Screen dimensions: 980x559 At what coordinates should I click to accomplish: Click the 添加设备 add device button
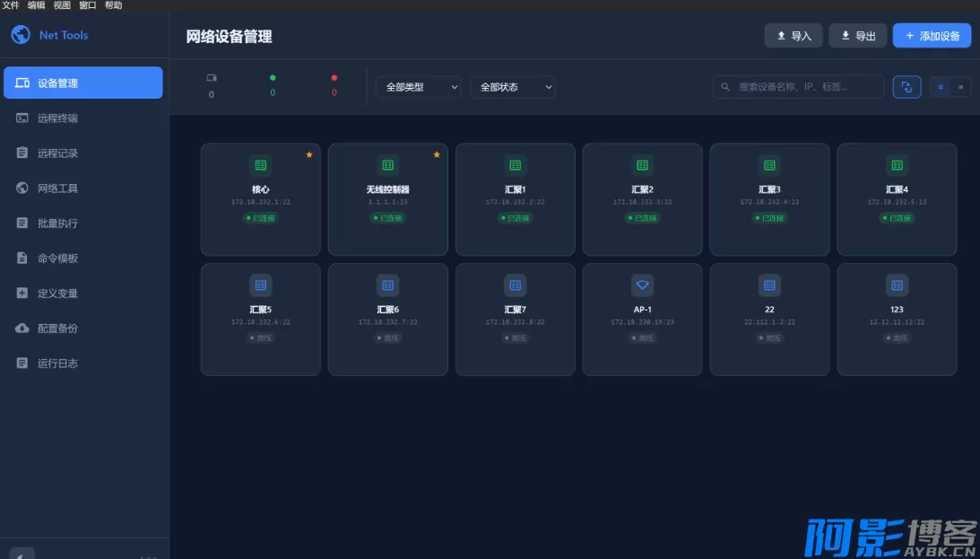point(932,36)
